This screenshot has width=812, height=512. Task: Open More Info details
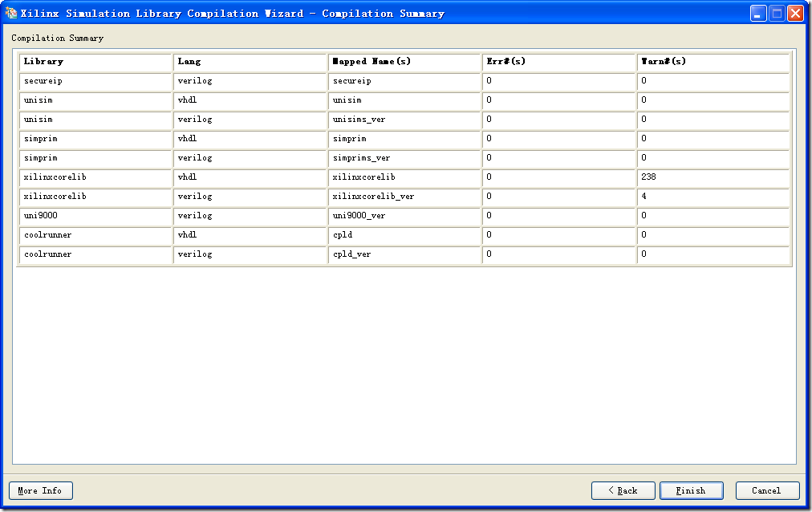coord(40,490)
